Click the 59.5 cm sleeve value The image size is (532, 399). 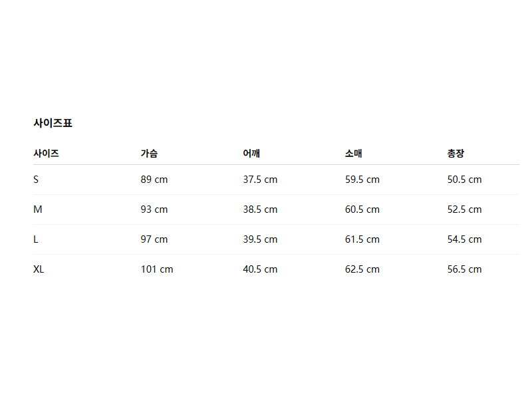362,180
